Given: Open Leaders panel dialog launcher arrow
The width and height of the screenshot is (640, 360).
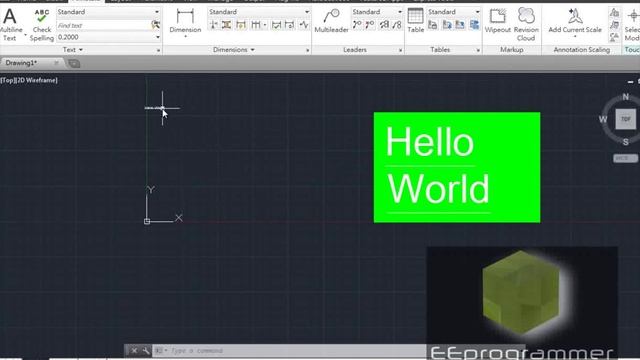Looking at the screenshot, I should [x=400, y=50].
